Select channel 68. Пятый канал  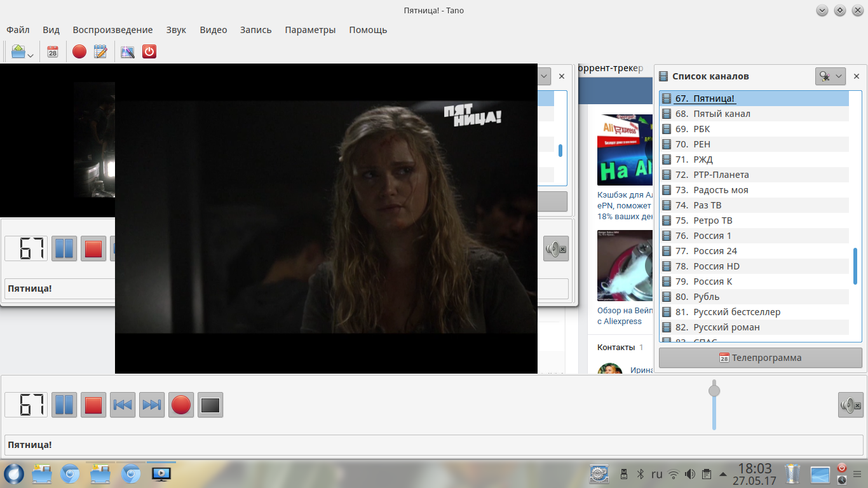(755, 114)
